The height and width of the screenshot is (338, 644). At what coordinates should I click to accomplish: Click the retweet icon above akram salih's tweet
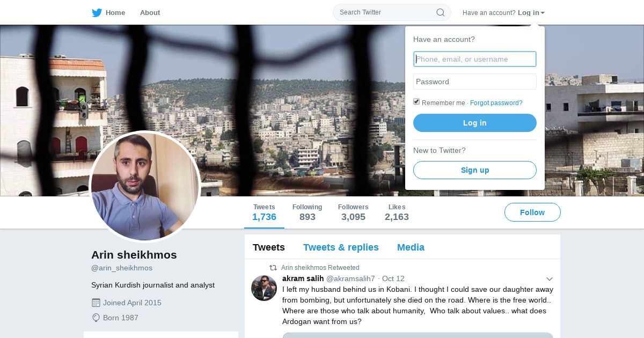pos(273,268)
